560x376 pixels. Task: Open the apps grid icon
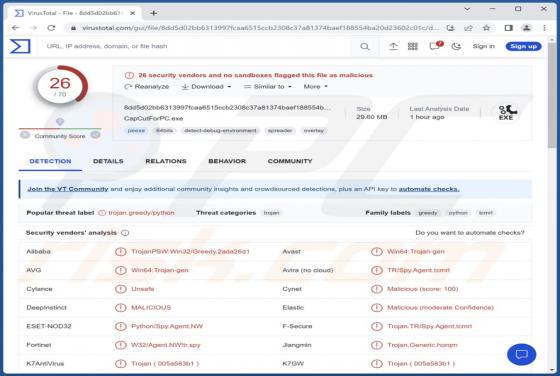tap(412, 46)
